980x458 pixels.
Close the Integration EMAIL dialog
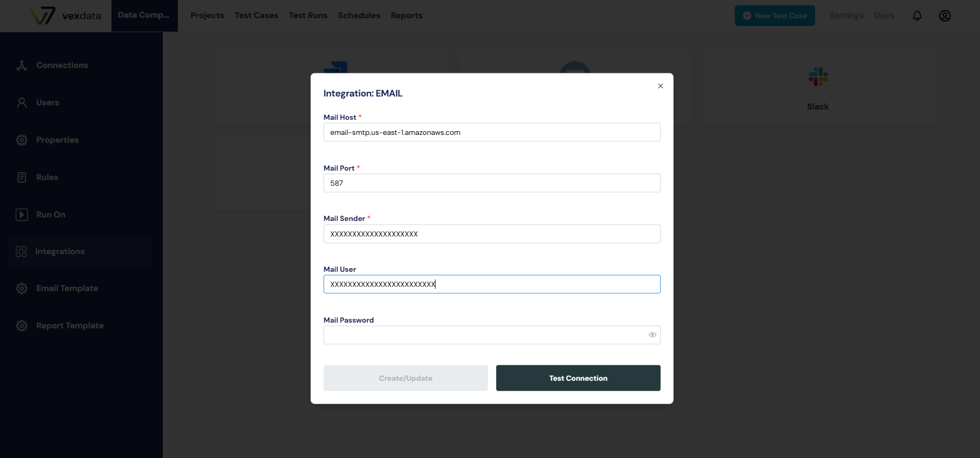pos(660,86)
